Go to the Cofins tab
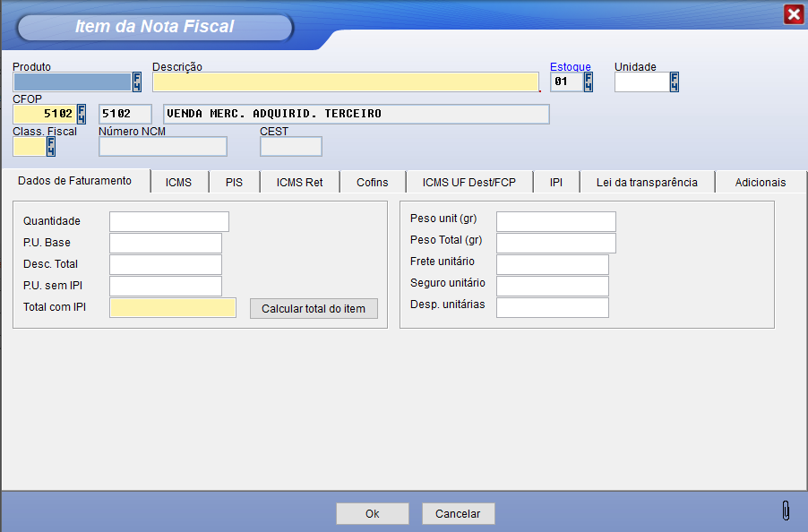 pyautogui.click(x=372, y=183)
